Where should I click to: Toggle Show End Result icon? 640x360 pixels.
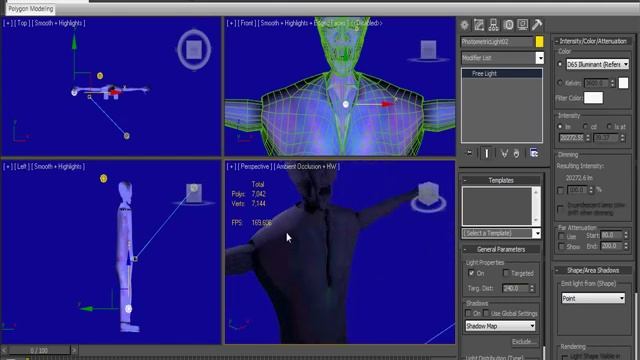(487, 153)
